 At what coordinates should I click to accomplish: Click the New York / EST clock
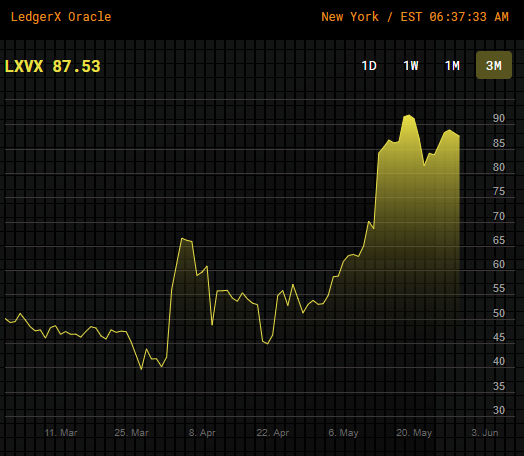415,17
